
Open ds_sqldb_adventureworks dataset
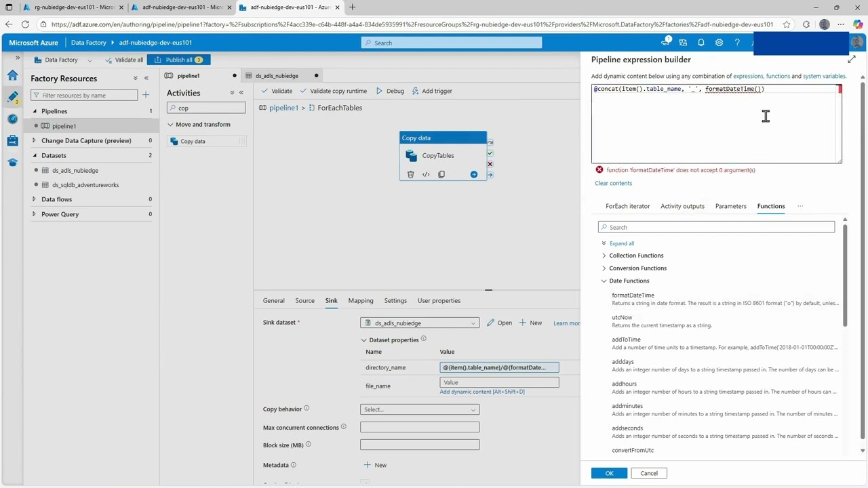(x=85, y=185)
